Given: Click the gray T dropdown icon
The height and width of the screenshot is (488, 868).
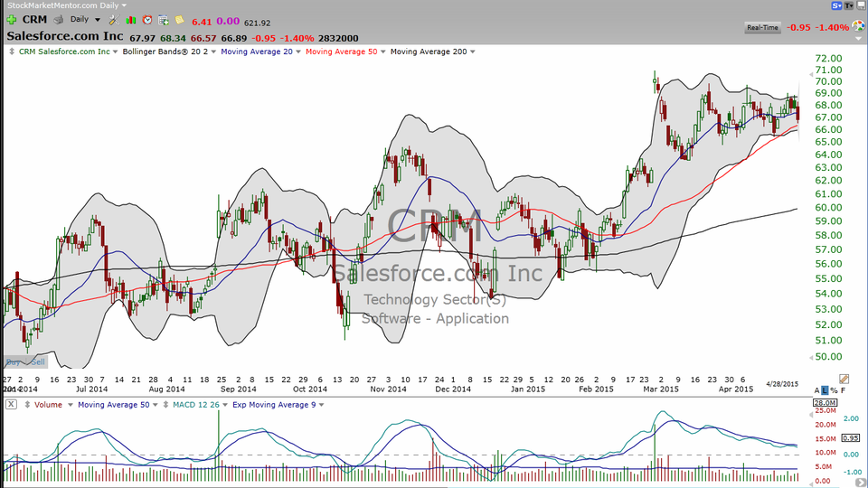Looking at the screenshot, I should coord(849,5).
